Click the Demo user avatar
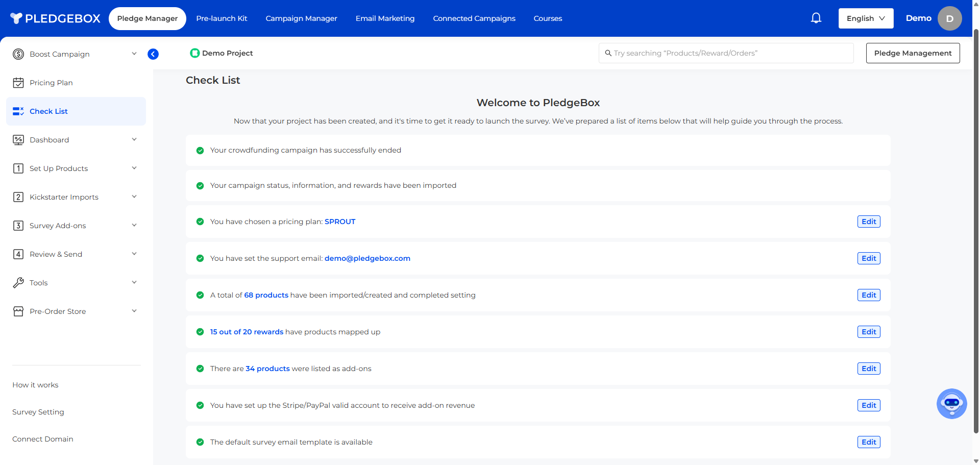The height and width of the screenshot is (465, 980). coord(949,18)
